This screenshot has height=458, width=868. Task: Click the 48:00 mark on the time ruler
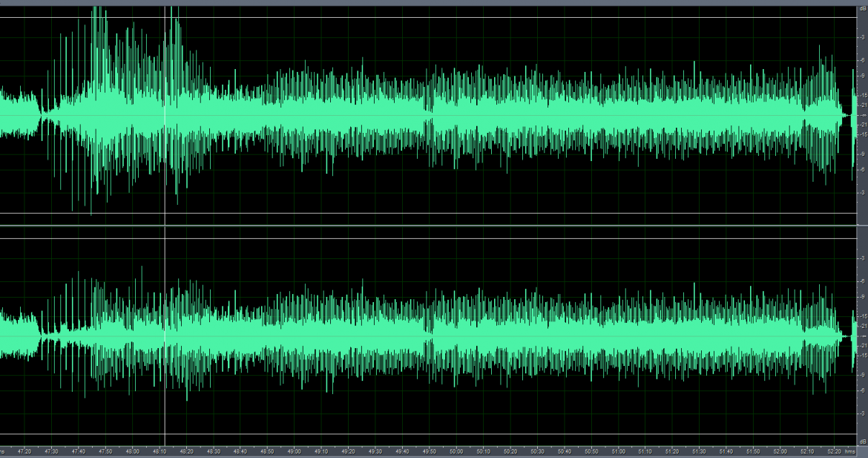pyautogui.click(x=133, y=451)
